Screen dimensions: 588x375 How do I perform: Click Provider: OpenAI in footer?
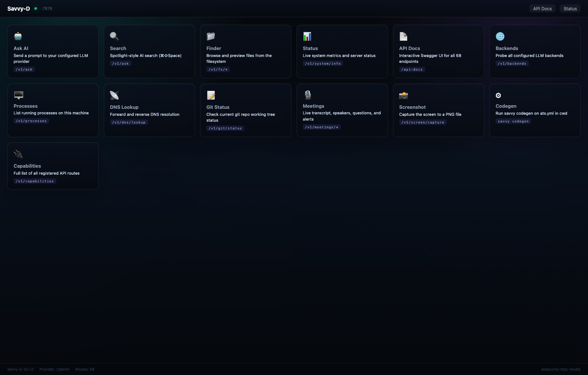click(x=54, y=369)
